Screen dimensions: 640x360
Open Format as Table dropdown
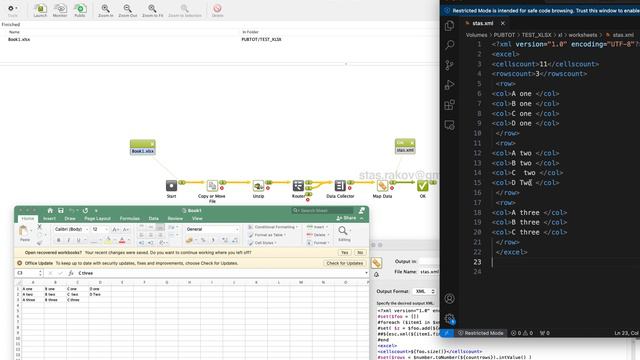(267, 235)
